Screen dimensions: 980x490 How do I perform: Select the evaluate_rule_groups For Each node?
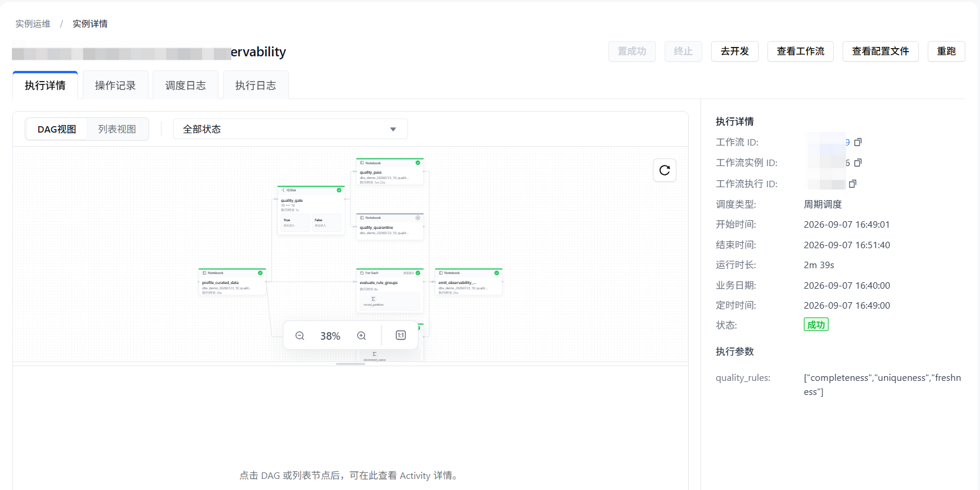(x=390, y=290)
